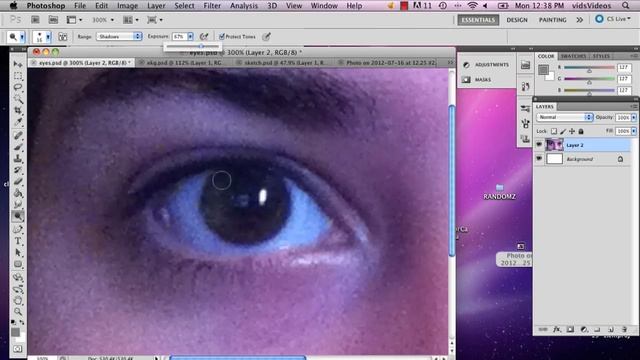Toggle the brush panel icon in options bar
Screen dimensions: 640x360
(x=62, y=37)
